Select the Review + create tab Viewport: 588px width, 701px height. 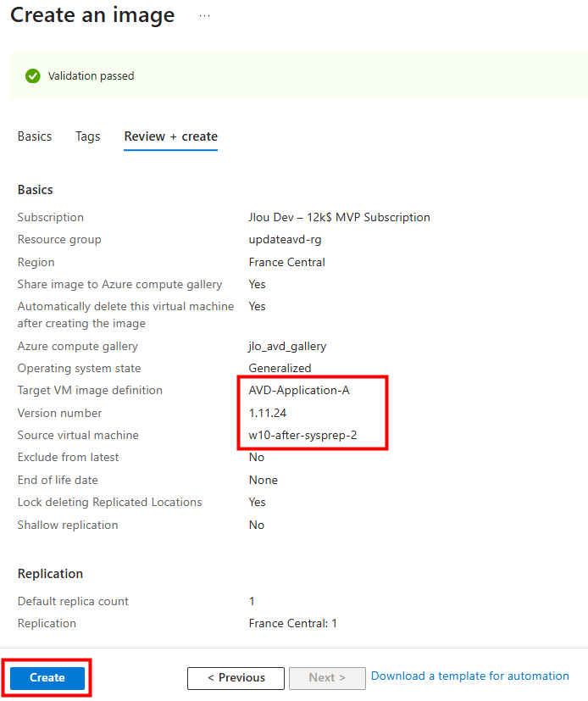click(x=170, y=136)
